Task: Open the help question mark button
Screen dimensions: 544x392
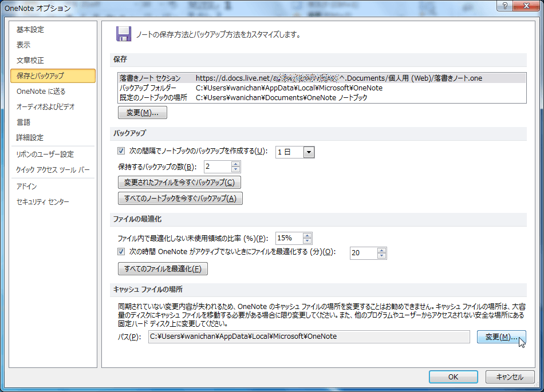Action: point(504,6)
